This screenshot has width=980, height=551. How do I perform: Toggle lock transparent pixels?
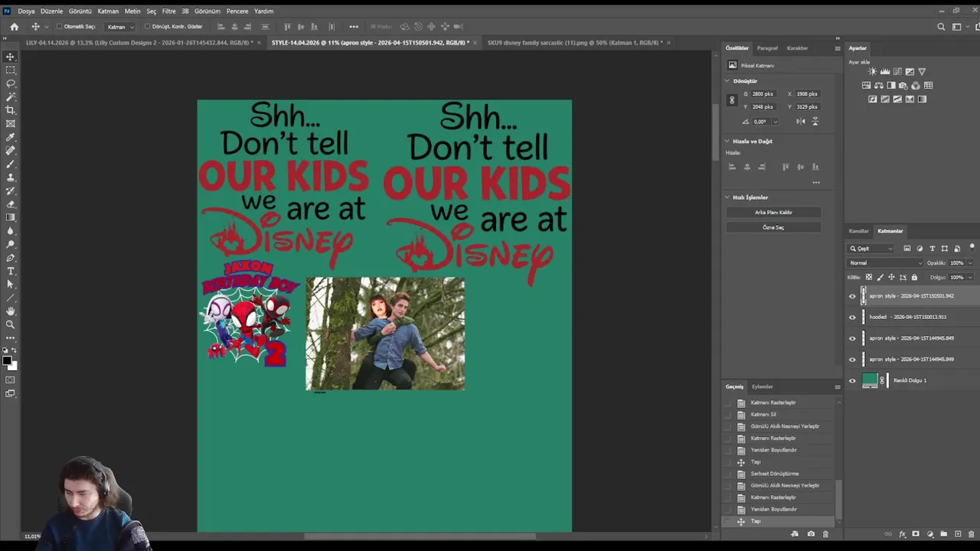coord(868,277)
